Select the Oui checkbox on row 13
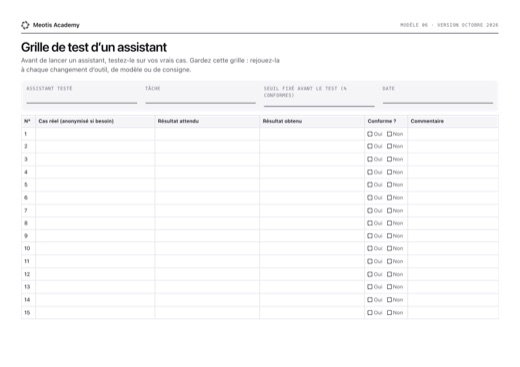The width and height of the screenshot is (520, 367). click(370, 287)
